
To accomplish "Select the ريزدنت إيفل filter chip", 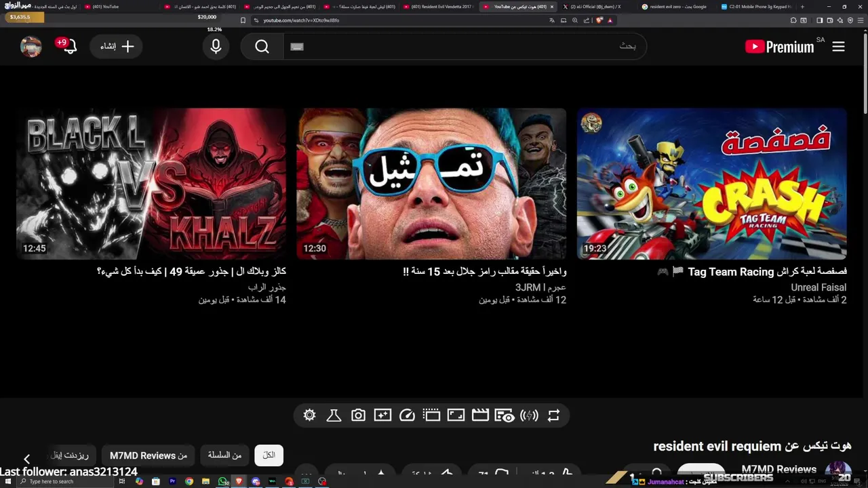I will (73, 455).
